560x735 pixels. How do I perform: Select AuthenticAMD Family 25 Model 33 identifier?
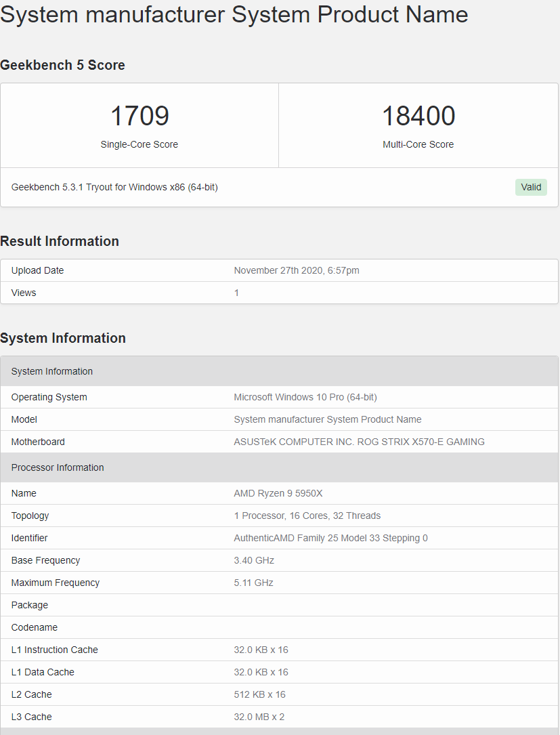(x=331, y=538)
